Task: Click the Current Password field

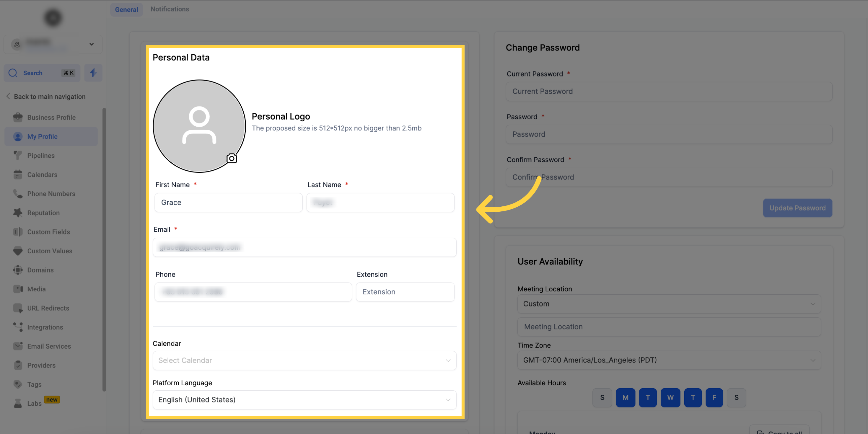Action: tap(669, 91)
